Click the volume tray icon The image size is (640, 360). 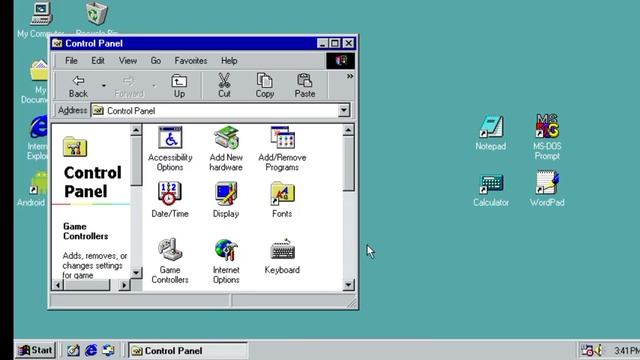coord(599,350)
